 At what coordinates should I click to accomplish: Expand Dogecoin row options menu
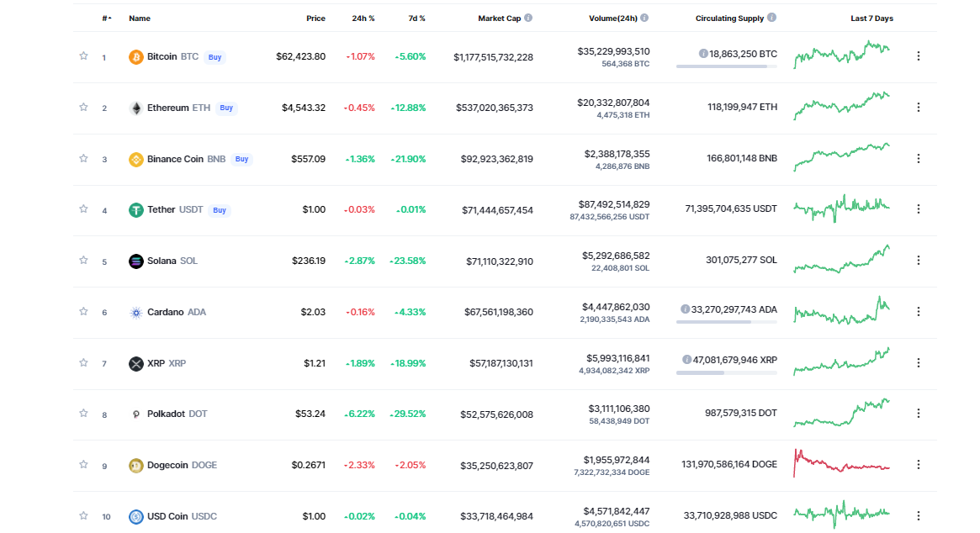click(918, 465)
